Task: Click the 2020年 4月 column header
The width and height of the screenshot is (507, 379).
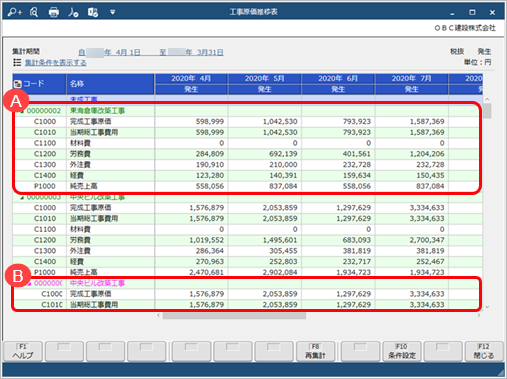Action: (191, 79)
